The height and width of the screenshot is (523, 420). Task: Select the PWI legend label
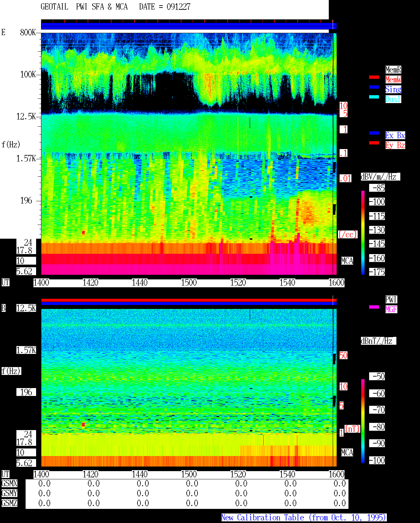coord(391,299)
